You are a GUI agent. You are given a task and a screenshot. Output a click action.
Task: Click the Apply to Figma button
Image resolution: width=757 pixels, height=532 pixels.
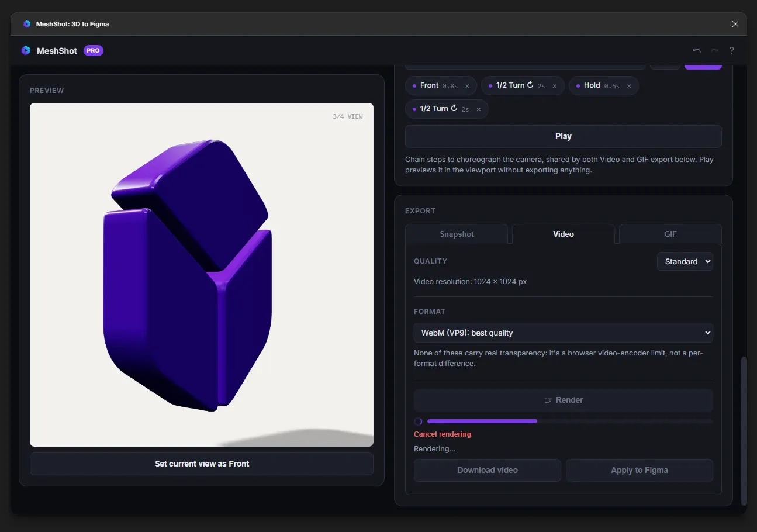click(x=640, y=470)
